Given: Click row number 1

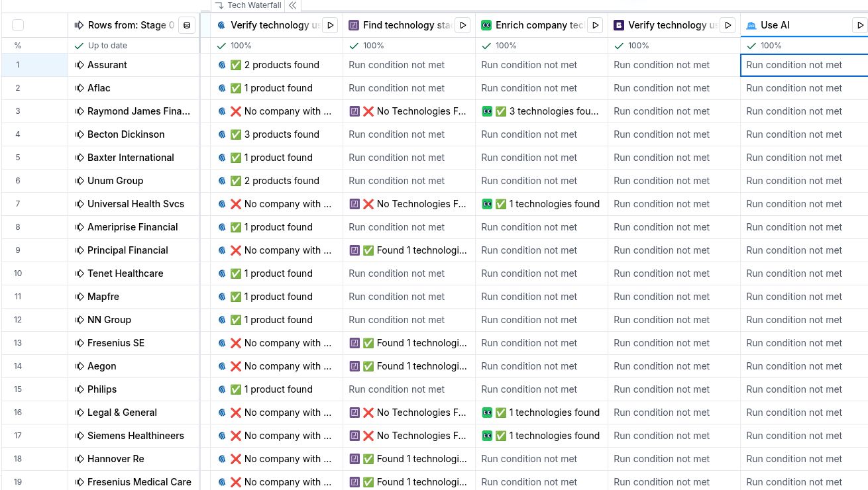Looking at the screenshot, I should point(18,65).
